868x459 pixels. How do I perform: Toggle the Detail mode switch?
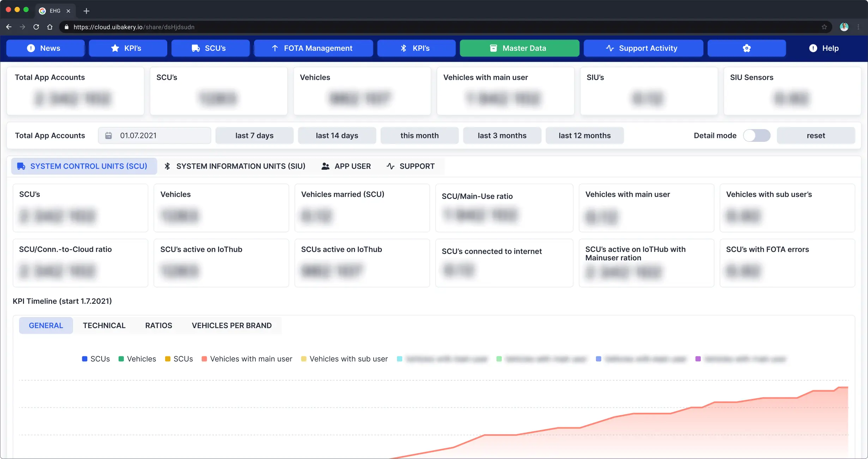click(x=757, y=135)
